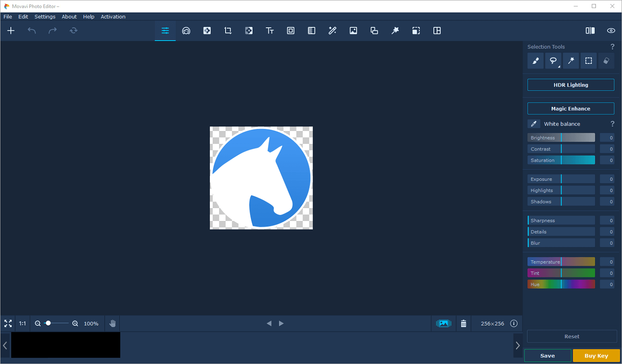Viewport: 622px width, 364px height.
Task: Open the dotted Denoise tool
Action: coord(311,31)
